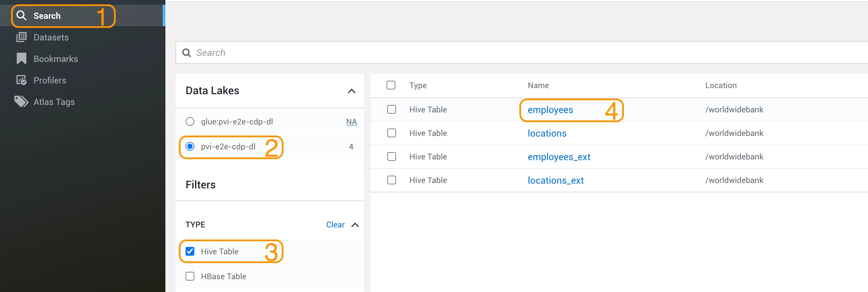Click the Profilers icon in sidebar

point(22,80)
